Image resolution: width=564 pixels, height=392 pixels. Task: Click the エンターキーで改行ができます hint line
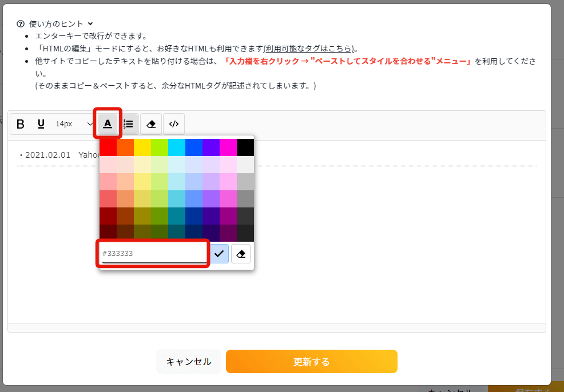click(92, 36)
